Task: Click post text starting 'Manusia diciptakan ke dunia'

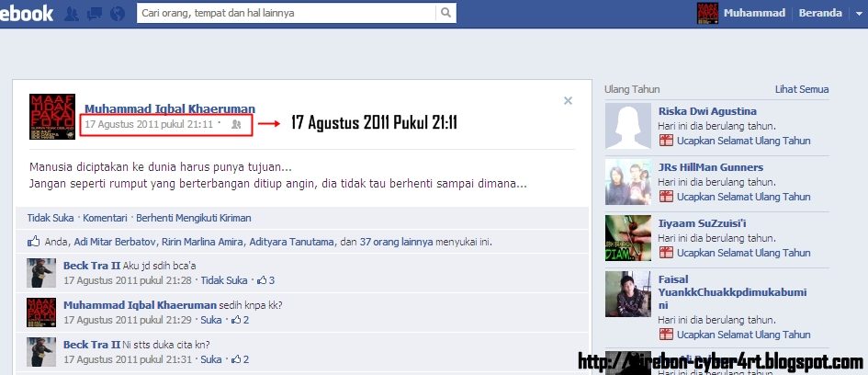Action: click(x=278, y=175)
